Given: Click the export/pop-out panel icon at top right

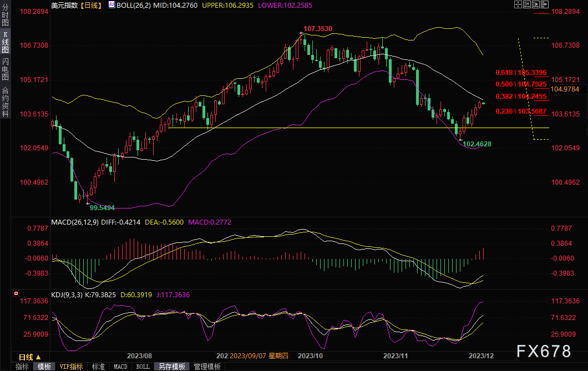Looking at the screenshot, I should 545,4.
